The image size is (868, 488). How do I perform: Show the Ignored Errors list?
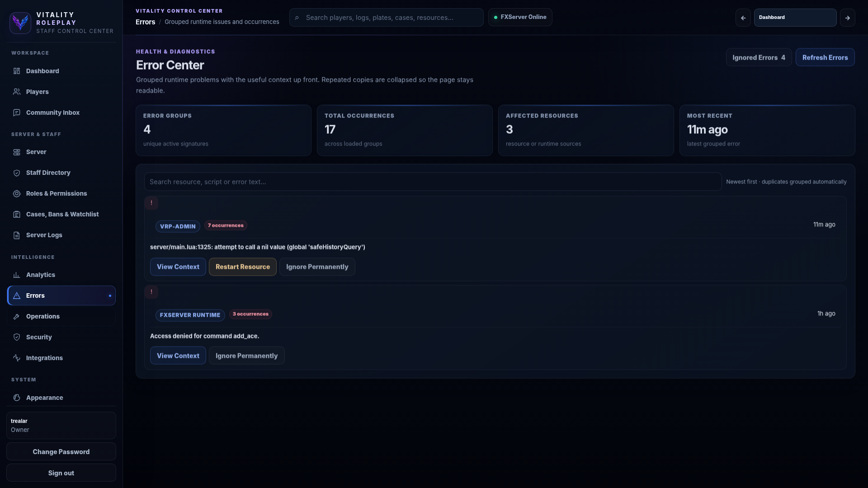[x=759, y=57]
